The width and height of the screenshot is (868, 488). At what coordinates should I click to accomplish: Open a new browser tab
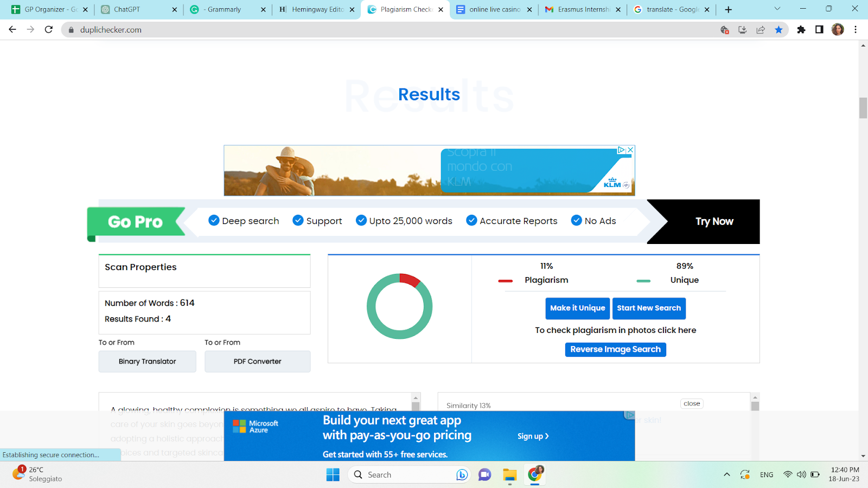729,9
